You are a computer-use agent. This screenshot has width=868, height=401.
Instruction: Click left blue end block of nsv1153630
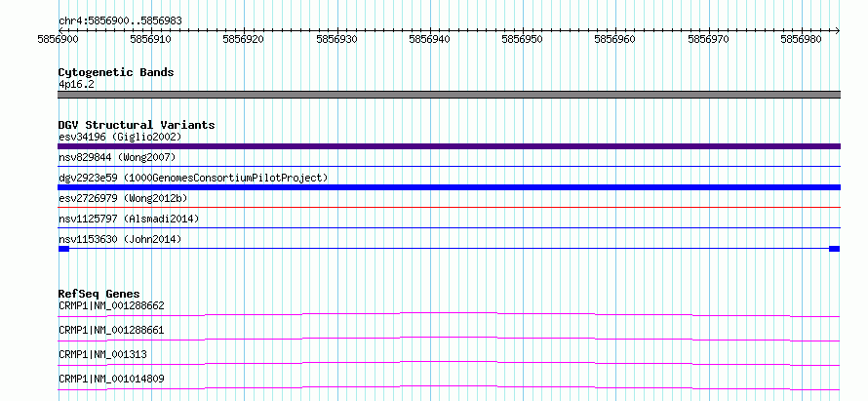coord(63,249)
